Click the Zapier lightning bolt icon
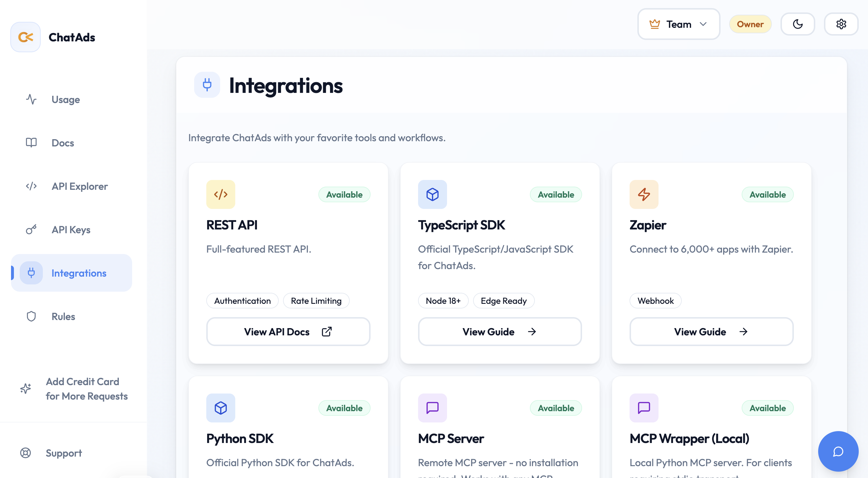Viewport: 868px width, 478px height. [643, 194]
